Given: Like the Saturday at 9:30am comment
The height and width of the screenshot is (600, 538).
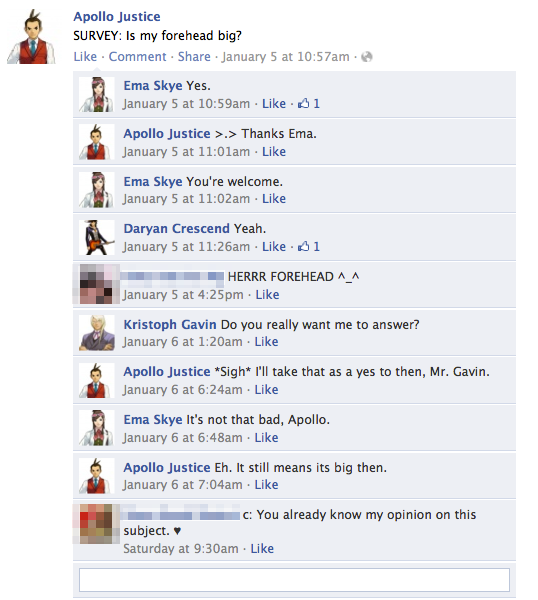Looking at the screenshot, I should tap(262, 548).
